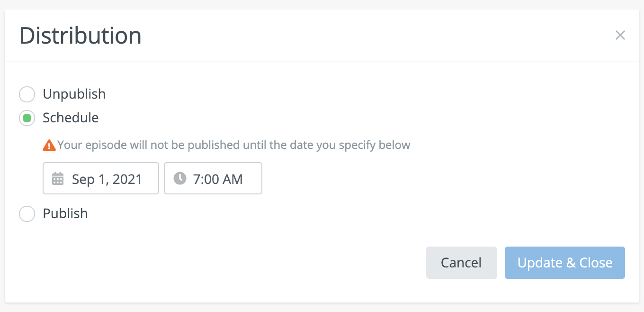Screen dimensions: 644x312
Task: Select the Schedule radio button
Action: [27, 118]
